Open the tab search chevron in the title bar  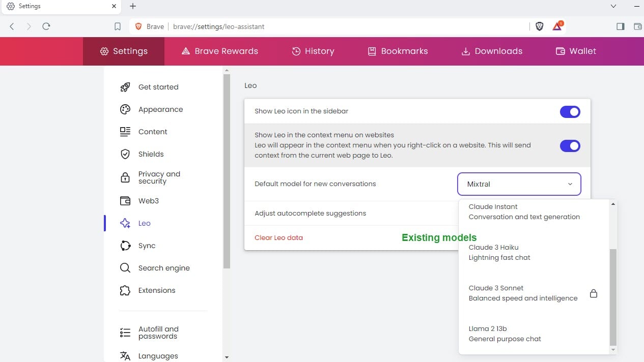pos(613,6)
